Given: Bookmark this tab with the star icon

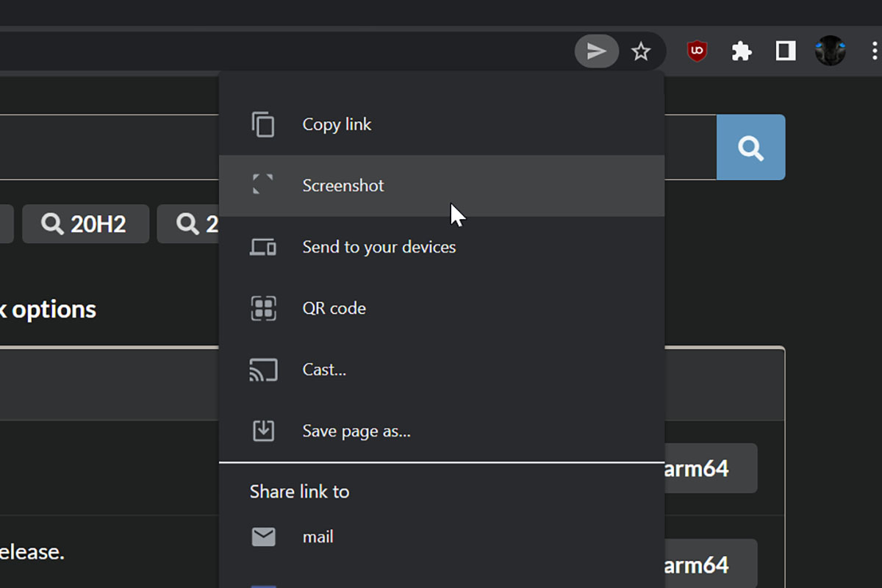Looking at the screenshot, I should [641, 51].
